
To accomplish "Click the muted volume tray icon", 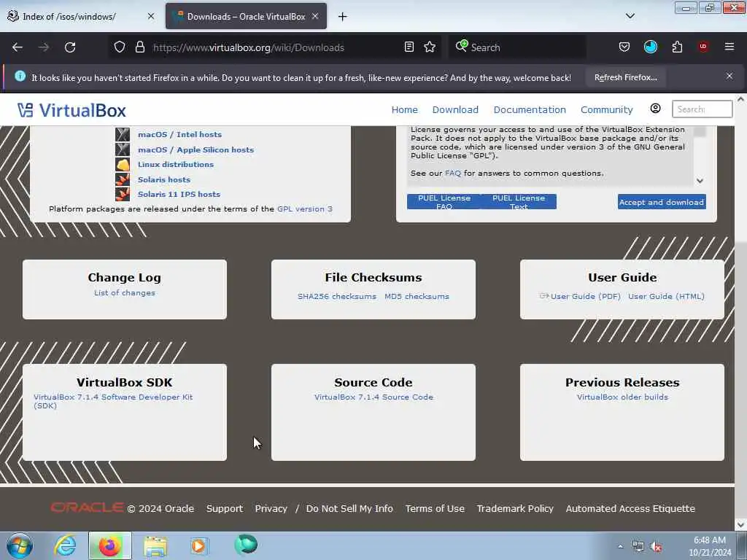I will point(657,547).
